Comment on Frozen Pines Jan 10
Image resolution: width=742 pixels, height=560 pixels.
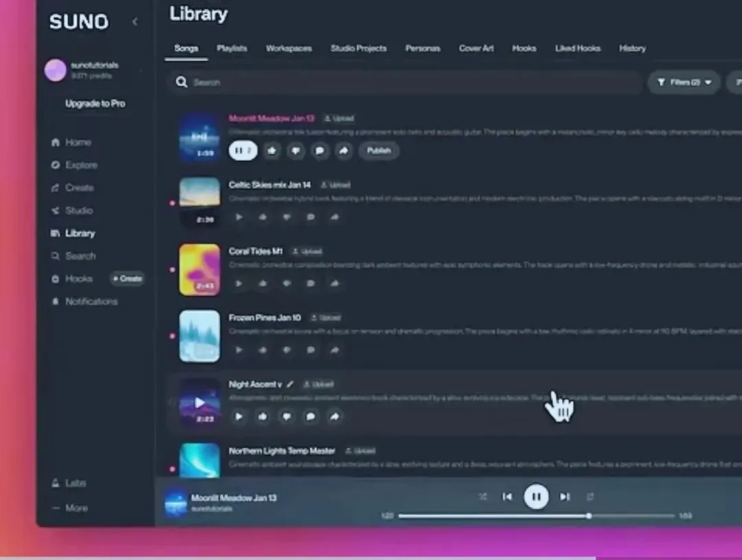point(311,350)
